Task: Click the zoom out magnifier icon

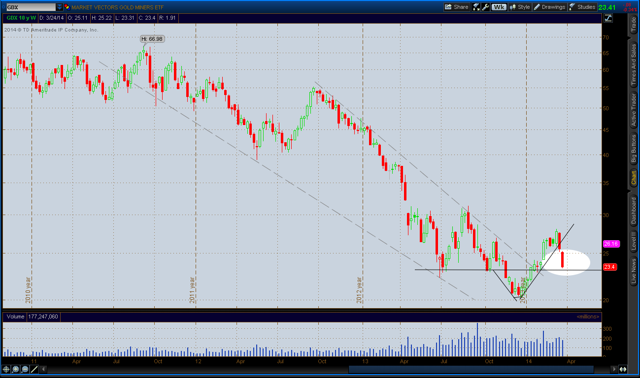Action: click(x=25, y=369)
